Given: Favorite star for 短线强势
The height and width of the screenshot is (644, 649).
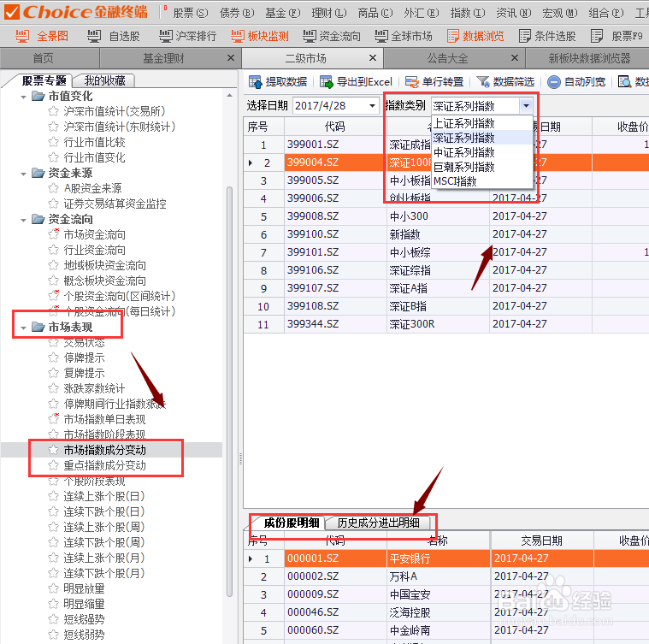Looking at the screenshot, I should tap(53, 619).
